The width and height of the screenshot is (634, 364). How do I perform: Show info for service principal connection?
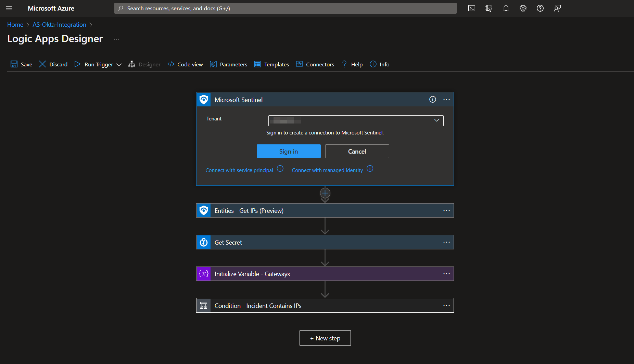(280, 169)
